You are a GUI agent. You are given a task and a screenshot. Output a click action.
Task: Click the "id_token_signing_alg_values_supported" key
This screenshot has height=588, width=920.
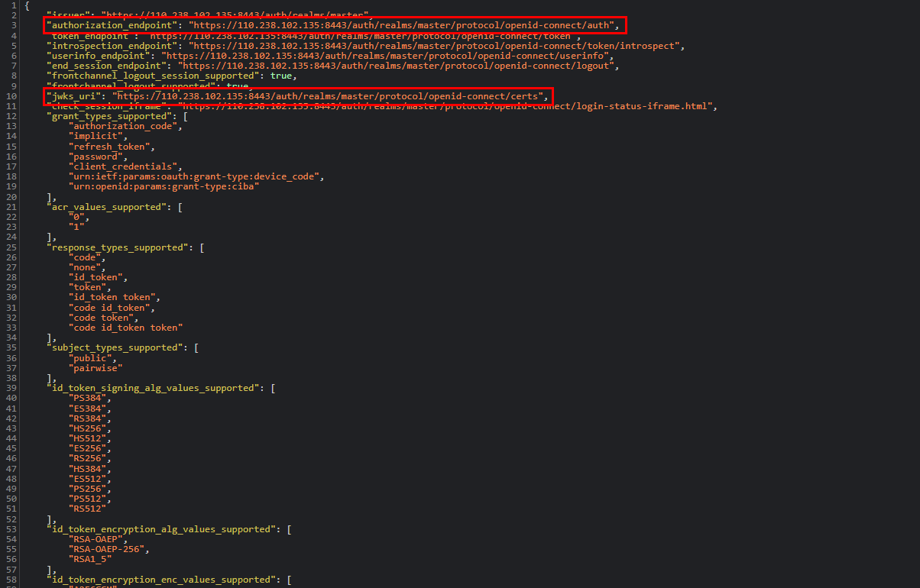[x=153, y=387]
